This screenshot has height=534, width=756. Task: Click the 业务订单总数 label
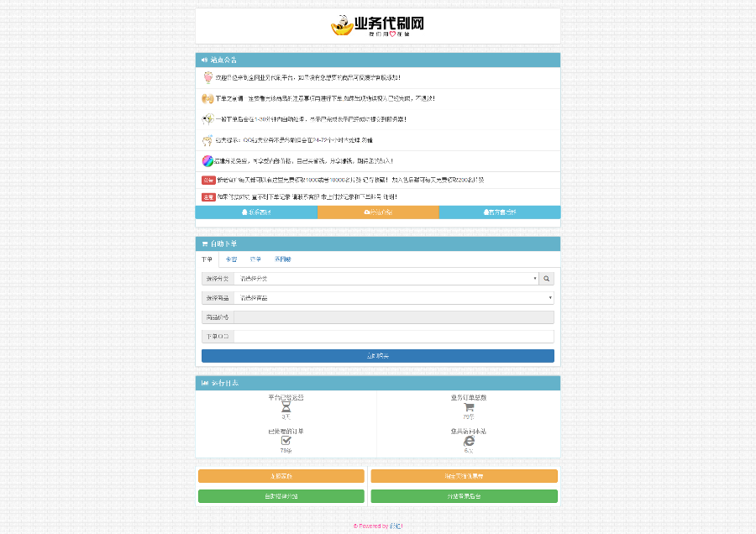(x=469, y=398)
